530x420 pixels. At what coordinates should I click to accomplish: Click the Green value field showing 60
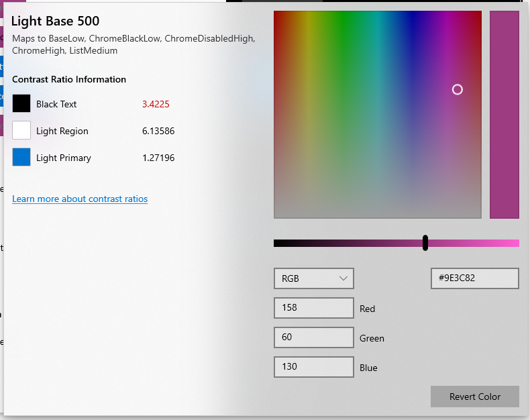313,337
